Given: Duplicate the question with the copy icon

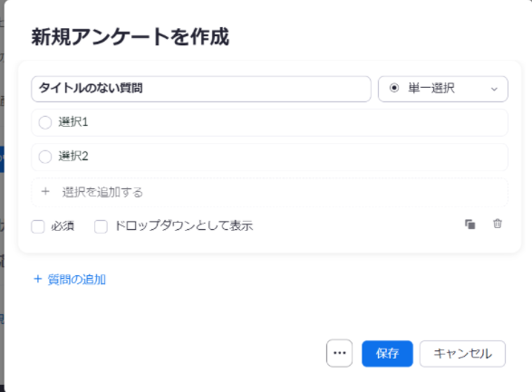Looking at the screenshot, I should point(469,225).
